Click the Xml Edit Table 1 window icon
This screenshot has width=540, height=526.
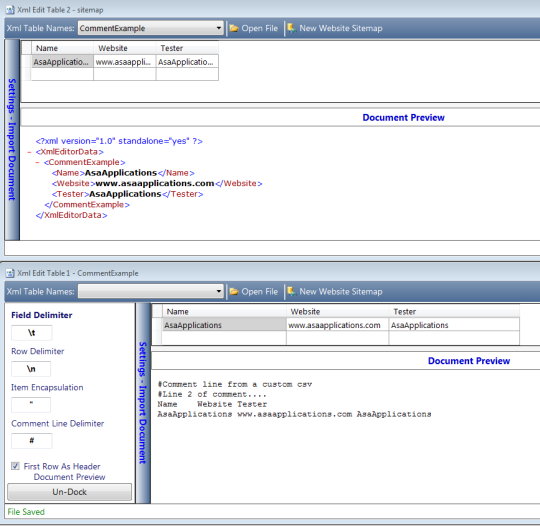coord(10,273)
